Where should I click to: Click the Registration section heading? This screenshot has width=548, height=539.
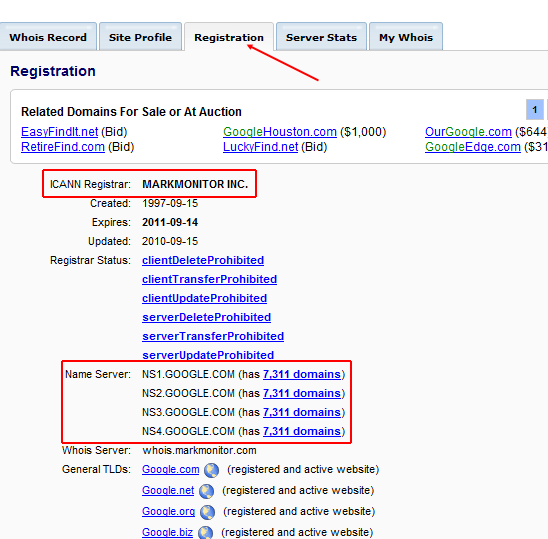click(x=53, y=71)
